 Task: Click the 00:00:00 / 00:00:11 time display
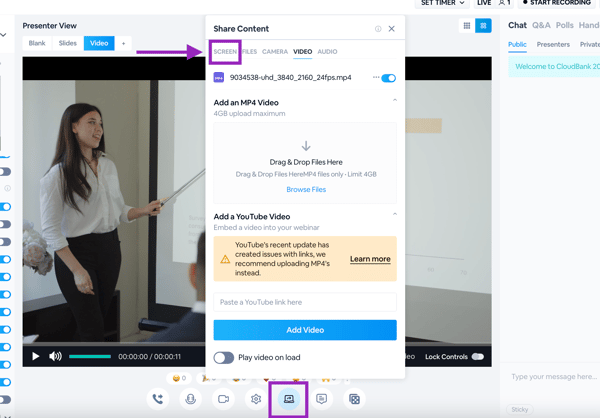[149, 357]
